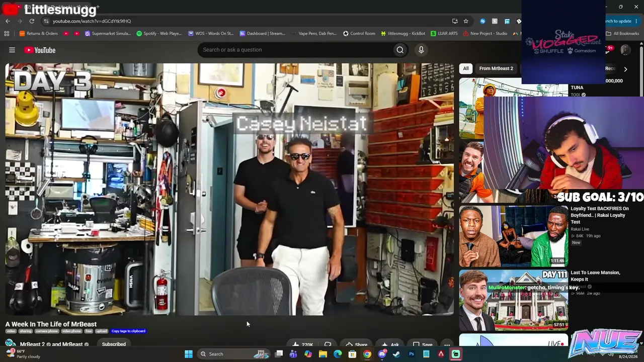
Task: Open the Last To Leave Mansion video thumbnail
Action: click(x=514, y=300)
